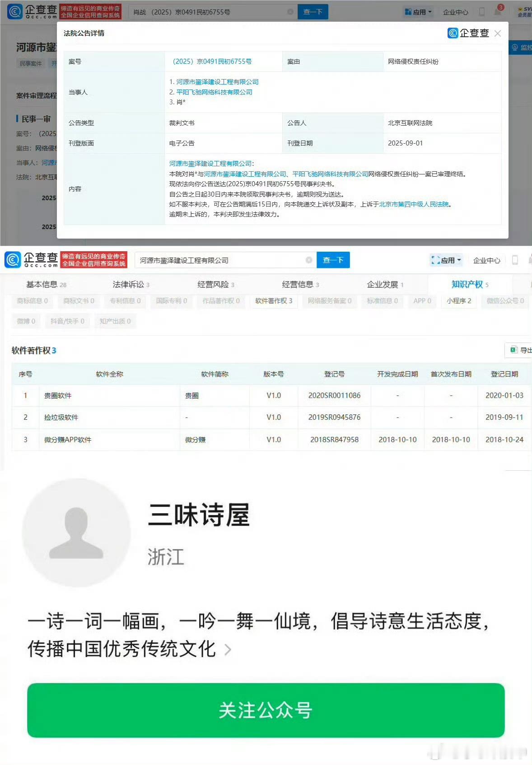Click the gray avatar of 三味诗屋

(76, 533)
